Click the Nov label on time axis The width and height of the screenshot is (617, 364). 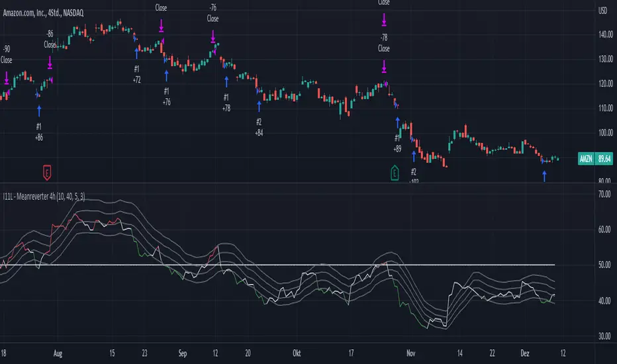click(410, 354)
